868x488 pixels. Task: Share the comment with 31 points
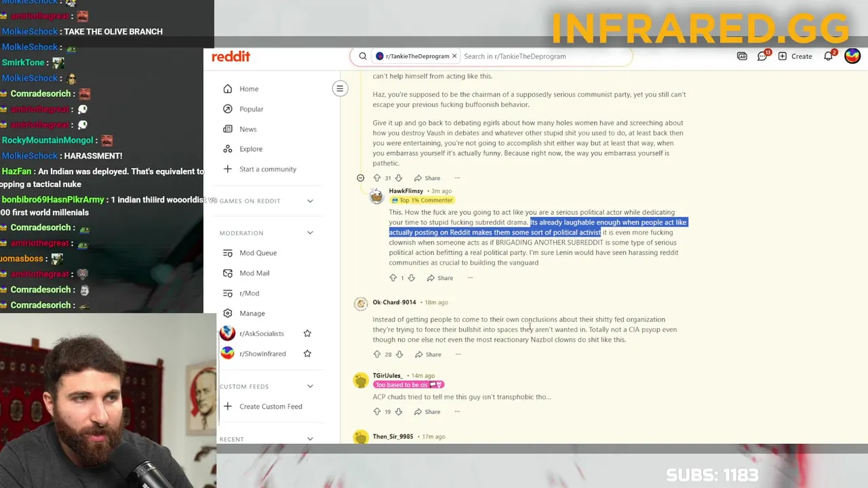427,178
